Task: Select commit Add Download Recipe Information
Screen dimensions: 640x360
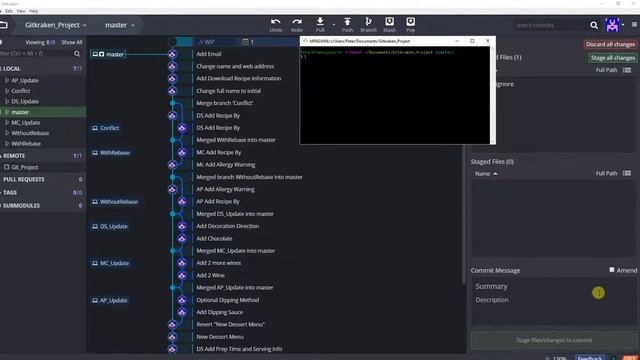Action: click(x=238, y=78)
